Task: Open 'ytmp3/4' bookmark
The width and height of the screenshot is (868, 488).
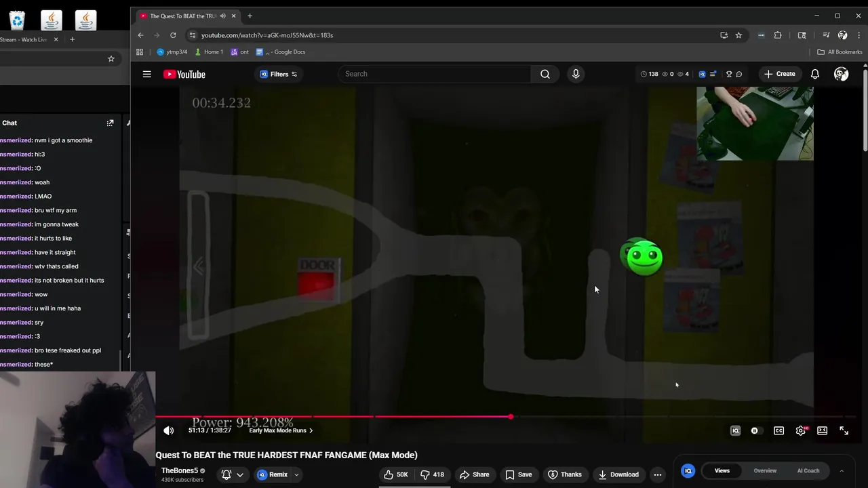Action: (172, 52)
